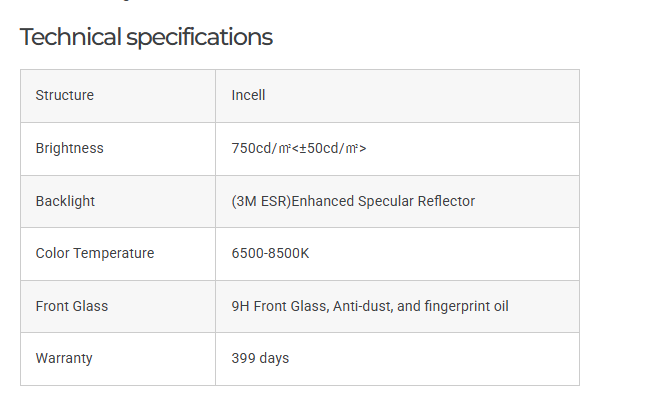Click the word "Technical" in the heading
Screen dimensions: 656x405
(70, 38)
